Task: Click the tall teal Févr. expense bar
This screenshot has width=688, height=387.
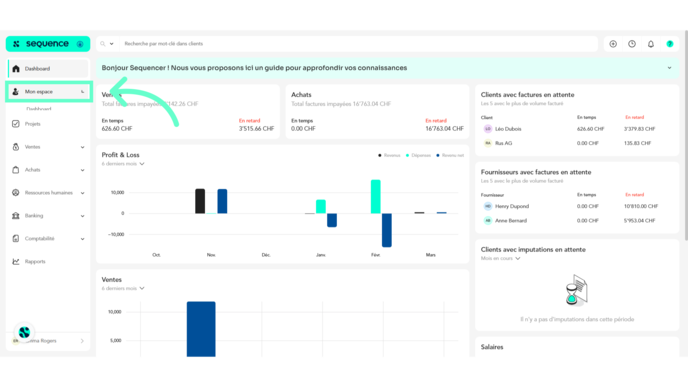Action: pos(376,197)
